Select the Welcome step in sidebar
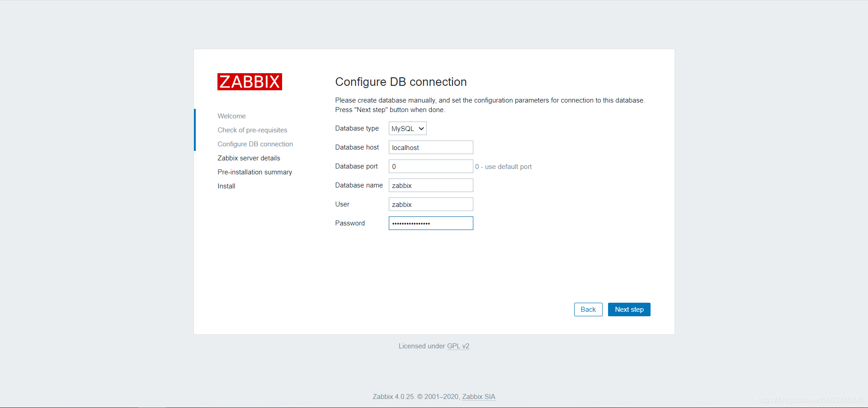This screenshot has height=408, width=868. point(231,116)
